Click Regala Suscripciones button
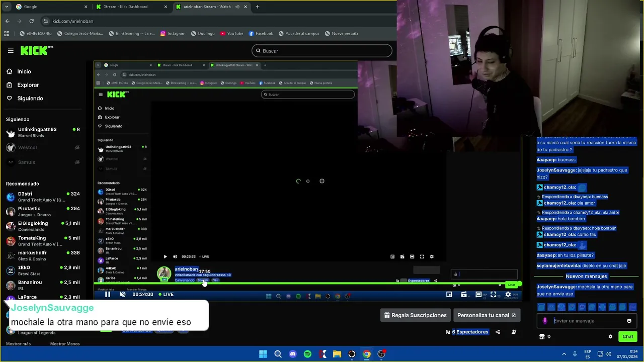Screen dimensions: 644x362 [415, 315]
